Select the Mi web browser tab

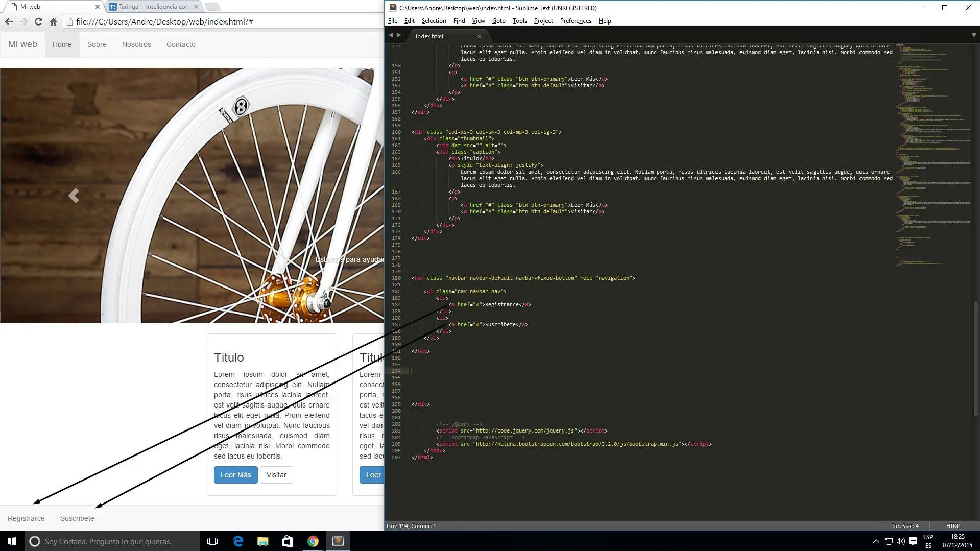[54, 7]
